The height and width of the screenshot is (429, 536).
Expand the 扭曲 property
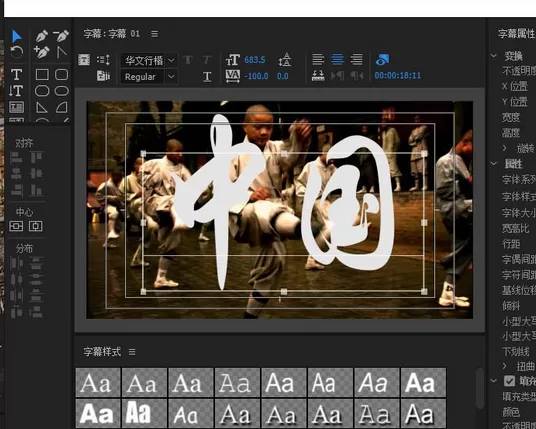click(x=505, y=366)
